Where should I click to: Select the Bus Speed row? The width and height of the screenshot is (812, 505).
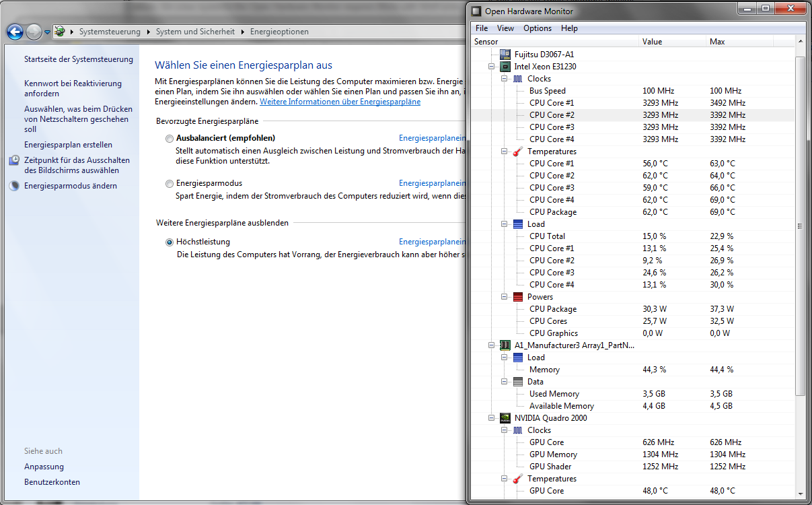632,91
